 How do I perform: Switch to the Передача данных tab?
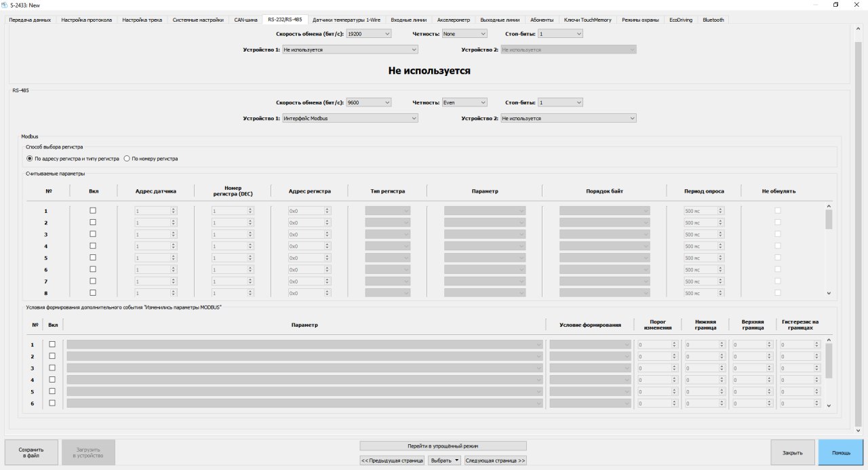31,20
